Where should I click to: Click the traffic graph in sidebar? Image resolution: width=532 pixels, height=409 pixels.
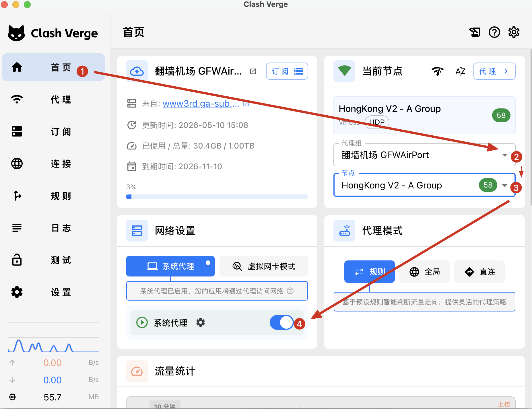coord(53,345)
